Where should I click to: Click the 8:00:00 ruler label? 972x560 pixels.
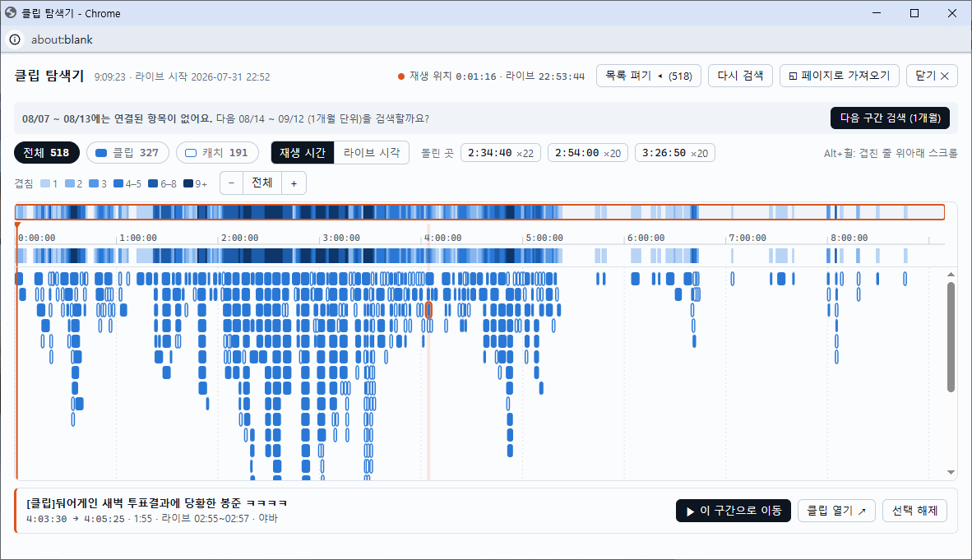849,238
